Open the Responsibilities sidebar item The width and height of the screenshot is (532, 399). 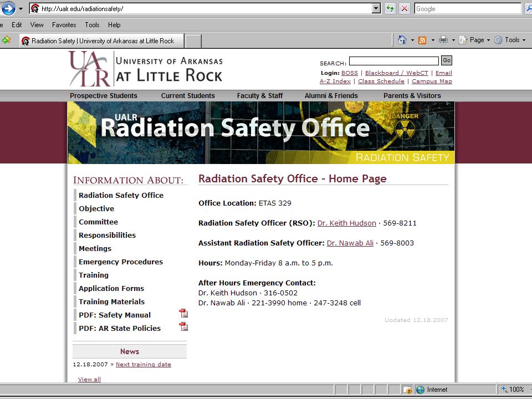(x=107, y=235)
